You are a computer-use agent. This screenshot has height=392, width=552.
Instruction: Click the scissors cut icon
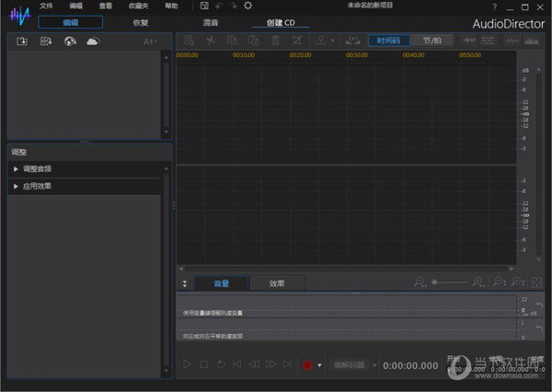tap(211, 40)
